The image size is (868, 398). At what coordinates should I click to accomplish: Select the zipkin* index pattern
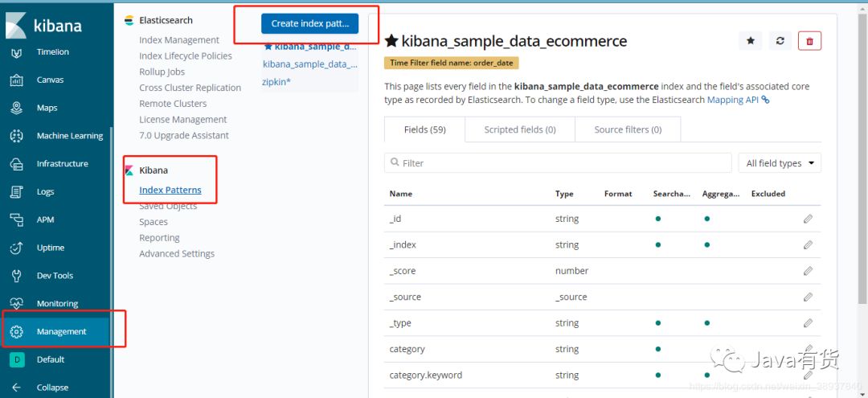coord(276,81)
